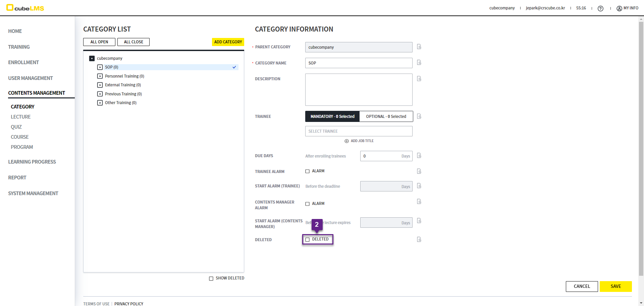Tick the Deleted checkbox
644x306 pixels.
pos(307,239)
